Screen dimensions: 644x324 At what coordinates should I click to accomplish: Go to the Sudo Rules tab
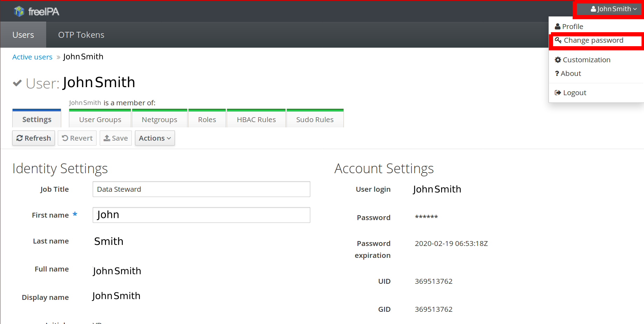(314, 119)
